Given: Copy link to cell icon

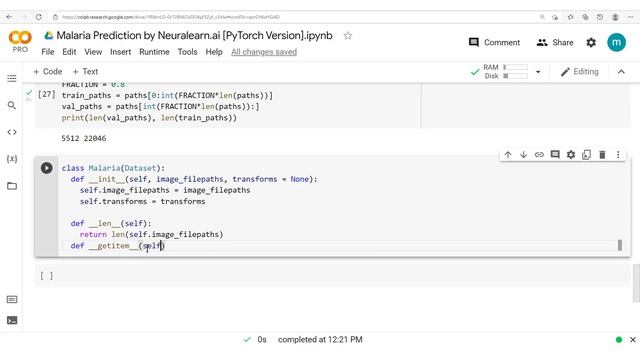Looking at the screenshot, I should [539, 155].
